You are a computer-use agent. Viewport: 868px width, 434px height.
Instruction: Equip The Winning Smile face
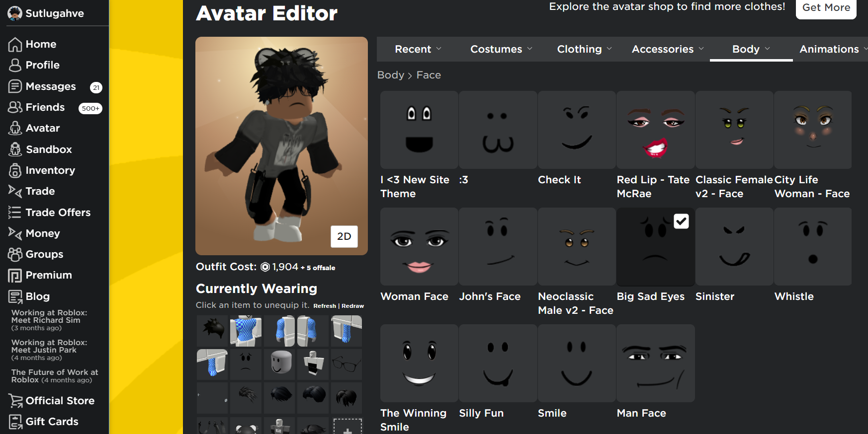pos(419,363)
